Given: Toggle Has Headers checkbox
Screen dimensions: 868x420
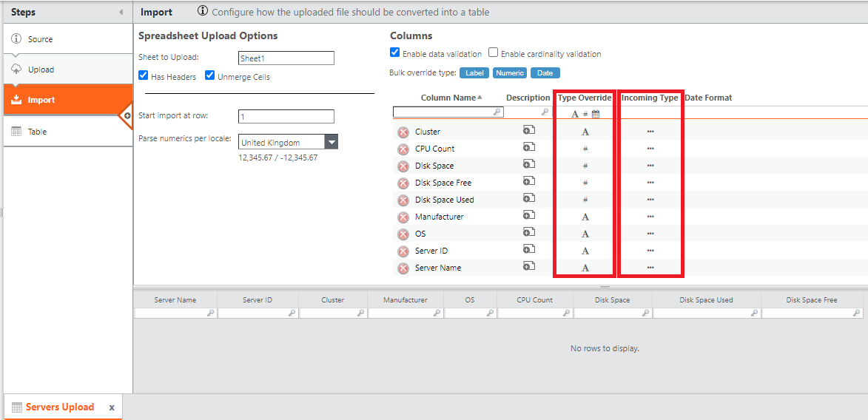Looking at the screenshot, I should (x=143, y=75).
